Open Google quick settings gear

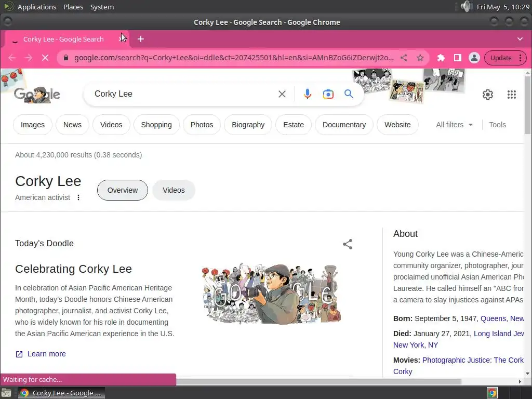pos(487,95)
